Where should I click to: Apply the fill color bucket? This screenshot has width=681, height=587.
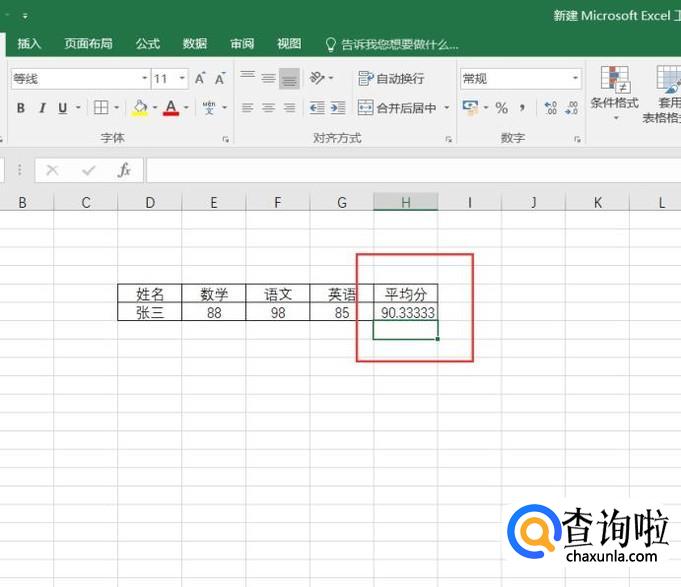[139, 108]
